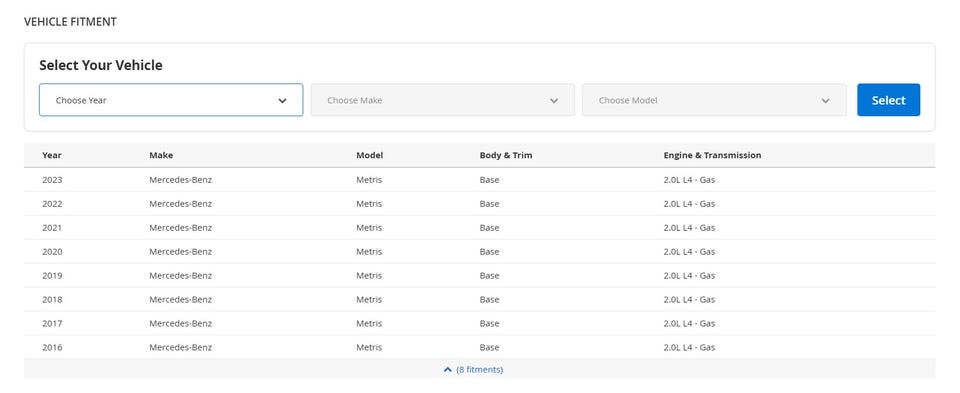
Task: Click Mercedes-Benz in the 2023 row
Action: click(181, 180)
